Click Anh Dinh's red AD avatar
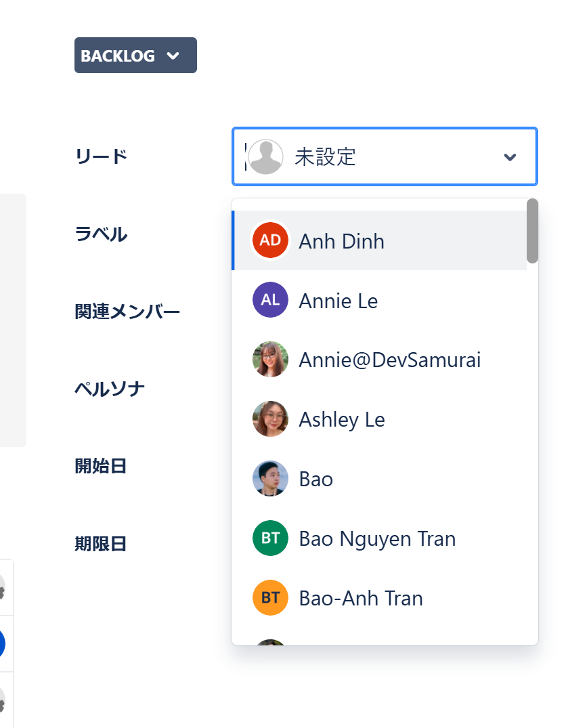The image size is (568, 728). click(270, 240)
